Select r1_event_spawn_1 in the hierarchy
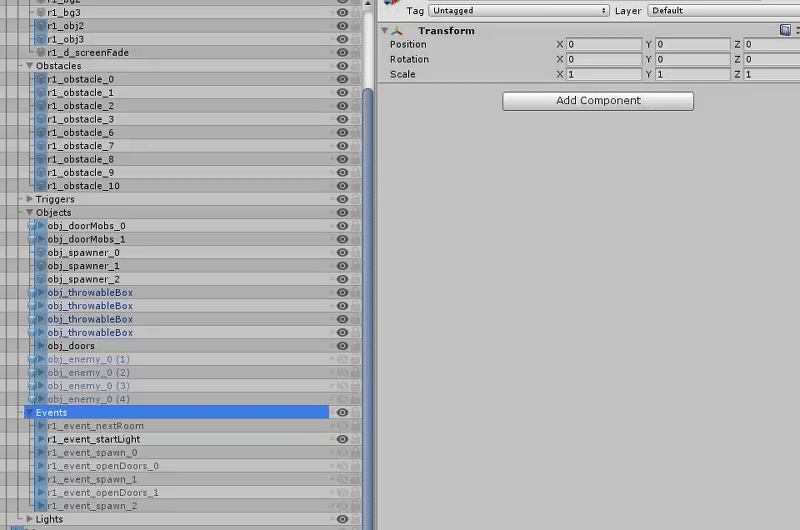Viewport: 800px width, 530px height. (x=92, y=479)
